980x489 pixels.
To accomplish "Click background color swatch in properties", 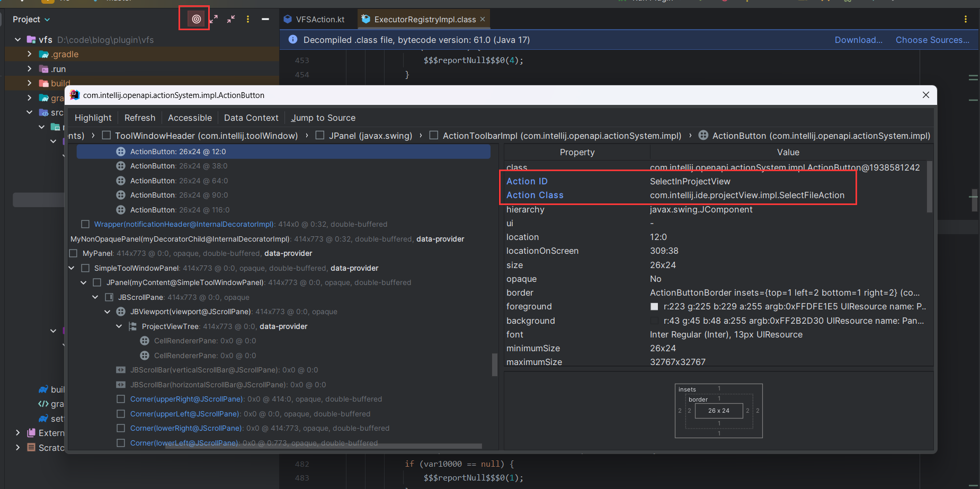I will click(x=654, y=321).
